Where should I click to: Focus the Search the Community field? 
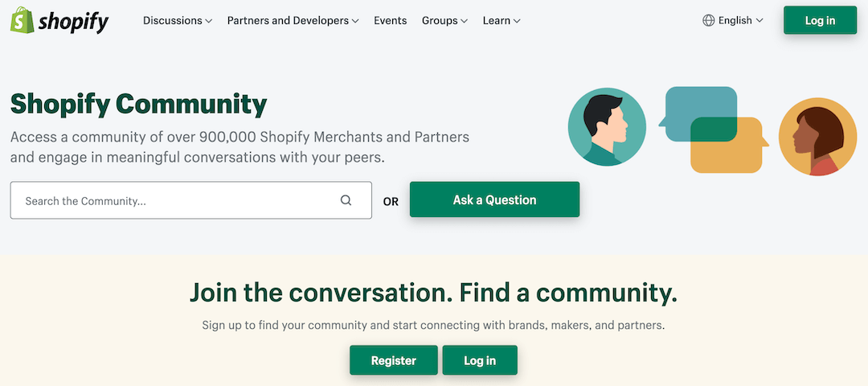(191, 200)
